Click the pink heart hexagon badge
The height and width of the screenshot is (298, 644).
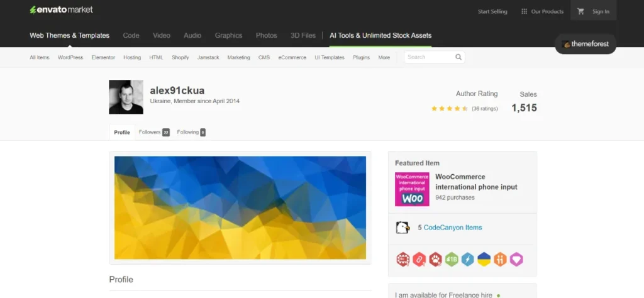[516, 259]
